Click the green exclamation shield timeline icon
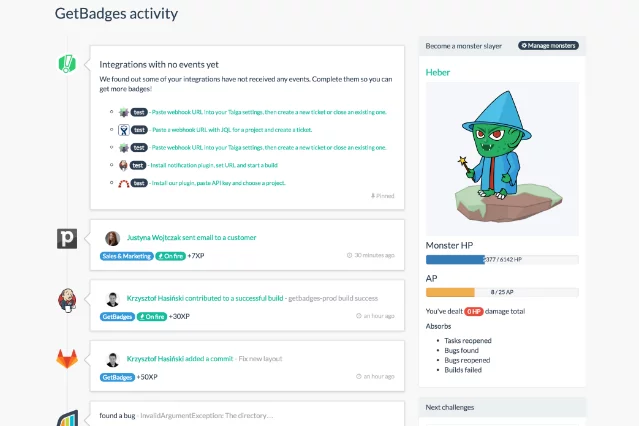This screenshot has height=426, width=639. (67, 64)
